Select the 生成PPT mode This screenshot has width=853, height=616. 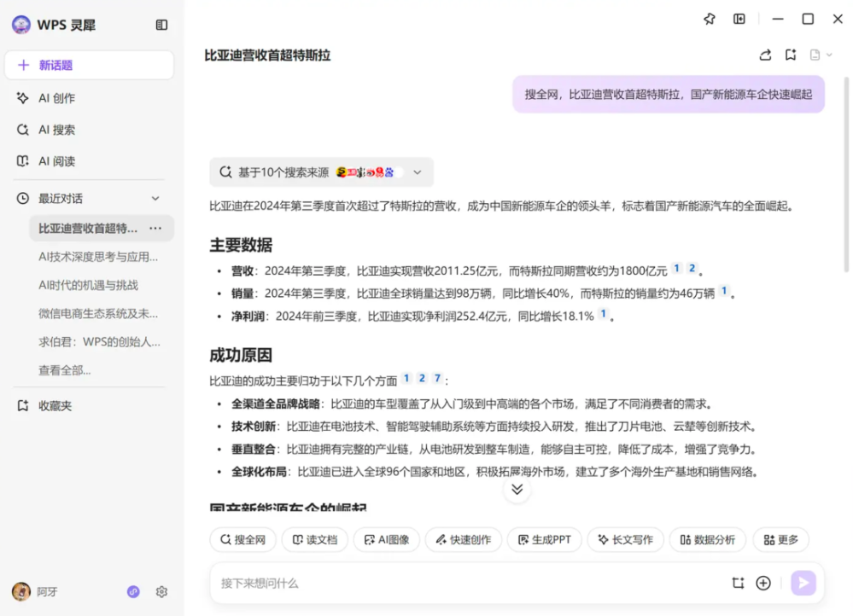[x=545, y=540]
